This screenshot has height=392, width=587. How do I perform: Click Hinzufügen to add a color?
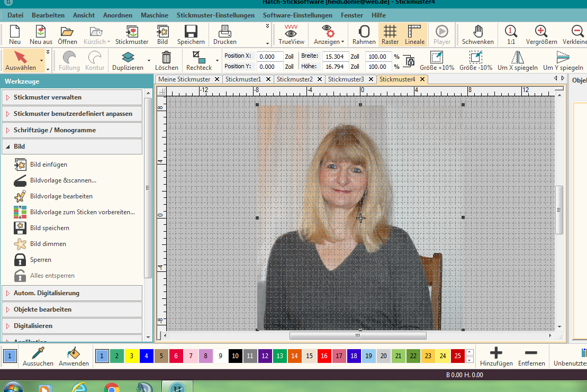[496, 357]
